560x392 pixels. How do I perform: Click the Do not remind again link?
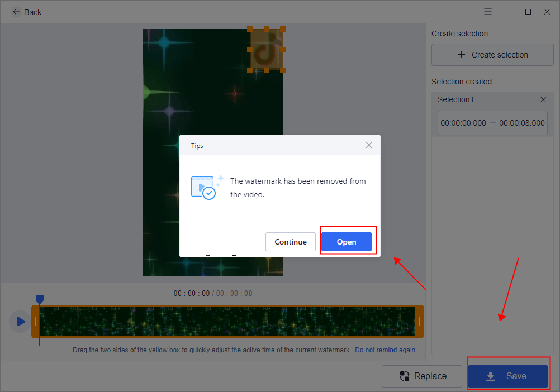coord(385,350)
